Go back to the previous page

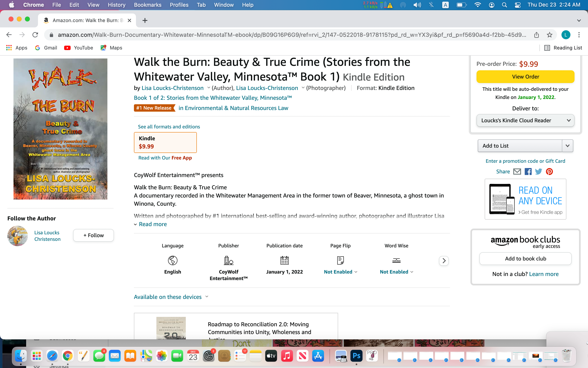[9, 35]
